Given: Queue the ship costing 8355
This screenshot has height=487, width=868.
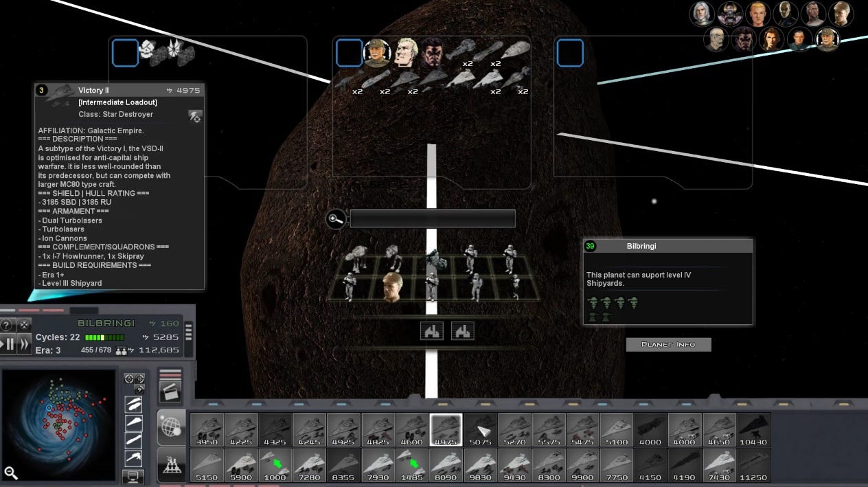Looking at the screenshot, I should coord(344,466).
